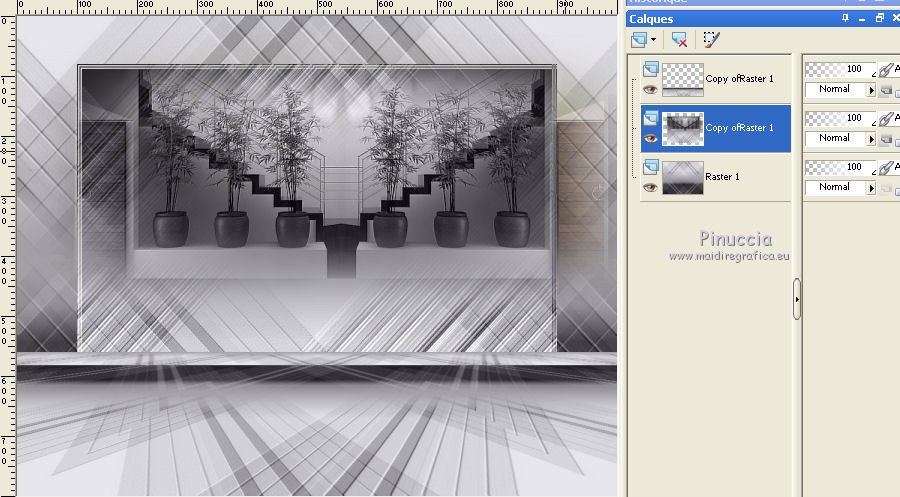Viewport: 900px width, 497px height.
Task: Adjust opacity slider of Raster 1 layer
Action: pyautogui.click(x=840, y=167)
